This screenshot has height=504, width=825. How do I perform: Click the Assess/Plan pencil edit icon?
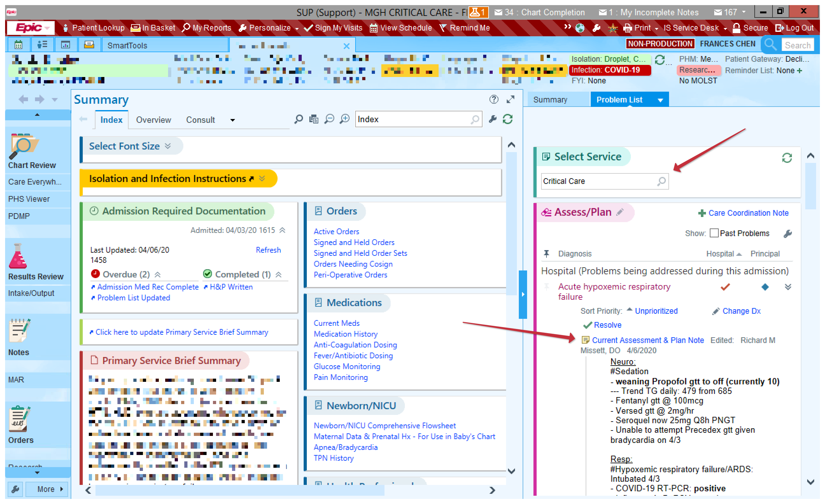coord(620,212)
